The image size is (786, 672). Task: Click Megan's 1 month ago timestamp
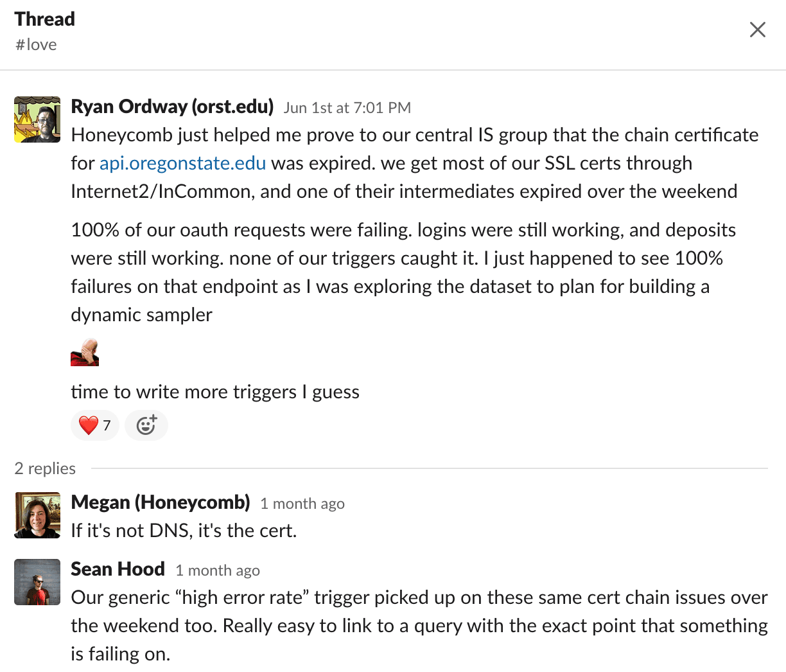(302, 504)
